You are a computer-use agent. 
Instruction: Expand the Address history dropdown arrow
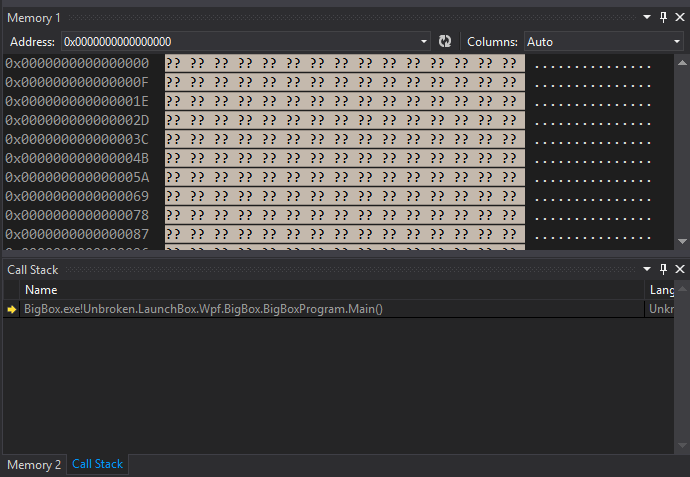pyautogui.click(x=424, y=42)
